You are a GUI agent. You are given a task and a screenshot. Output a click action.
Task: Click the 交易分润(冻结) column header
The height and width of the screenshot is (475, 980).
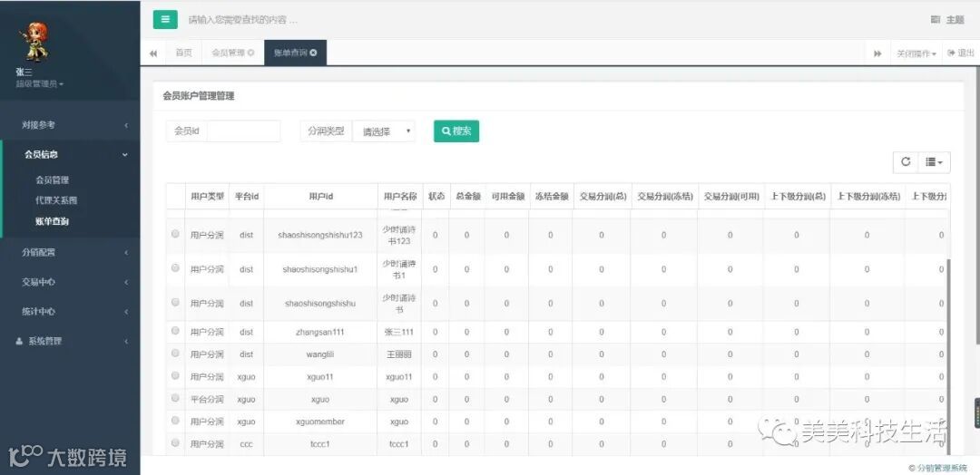point(665,196)
